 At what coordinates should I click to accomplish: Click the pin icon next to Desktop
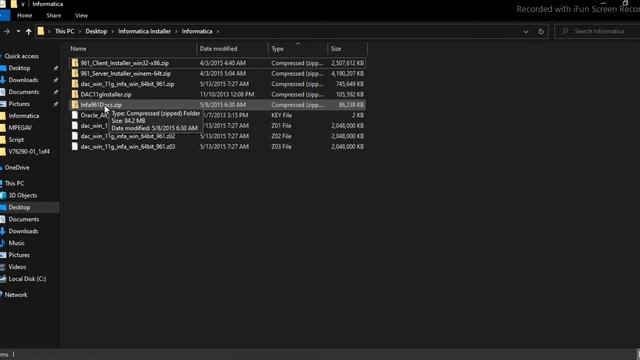[56, 68]
